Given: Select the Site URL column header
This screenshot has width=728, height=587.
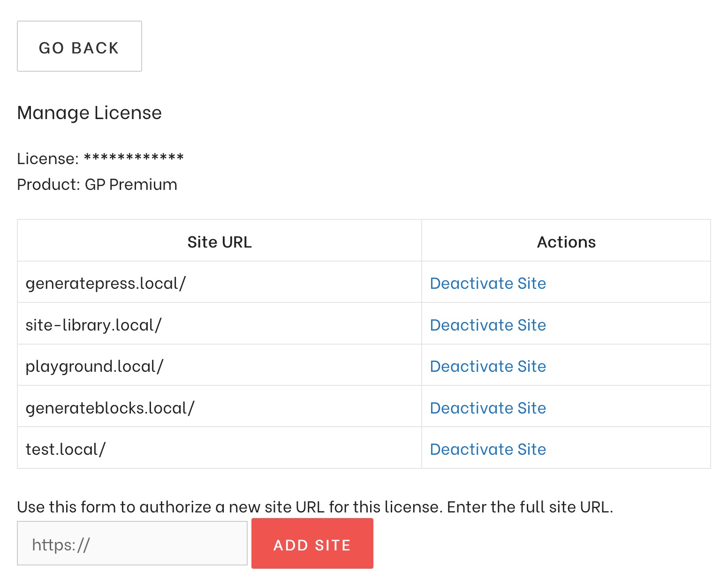Looking at the screenshot, I should tap(219, 241).
